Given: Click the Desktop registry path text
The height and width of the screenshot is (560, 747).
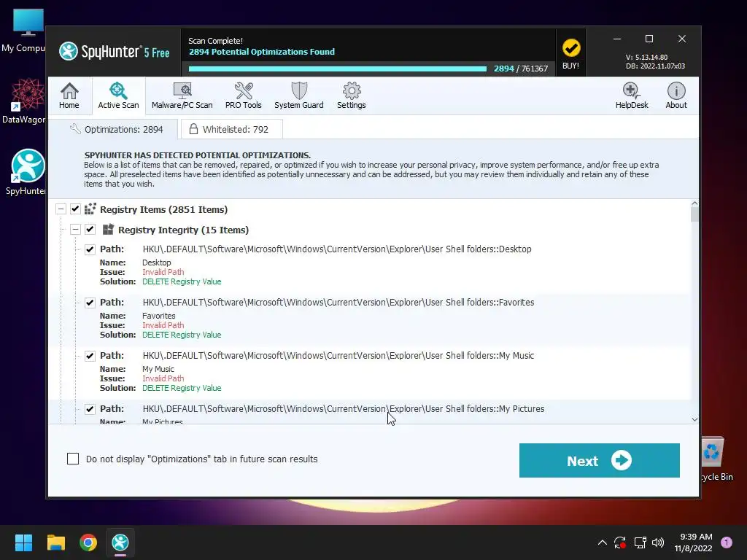Looking at the screenshot, I should 337,249.
